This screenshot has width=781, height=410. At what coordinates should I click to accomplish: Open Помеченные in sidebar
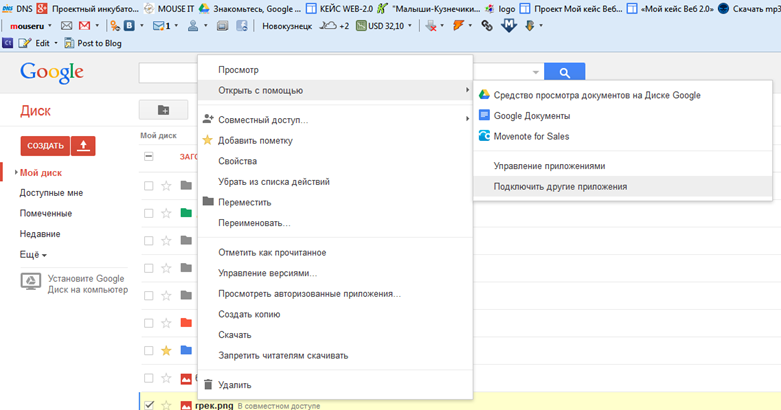46,213
